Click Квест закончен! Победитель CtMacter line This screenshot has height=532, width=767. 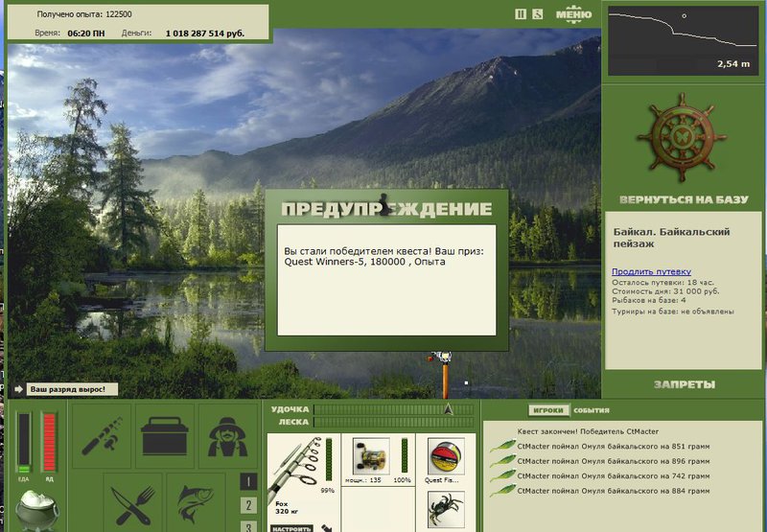[588, 431]
